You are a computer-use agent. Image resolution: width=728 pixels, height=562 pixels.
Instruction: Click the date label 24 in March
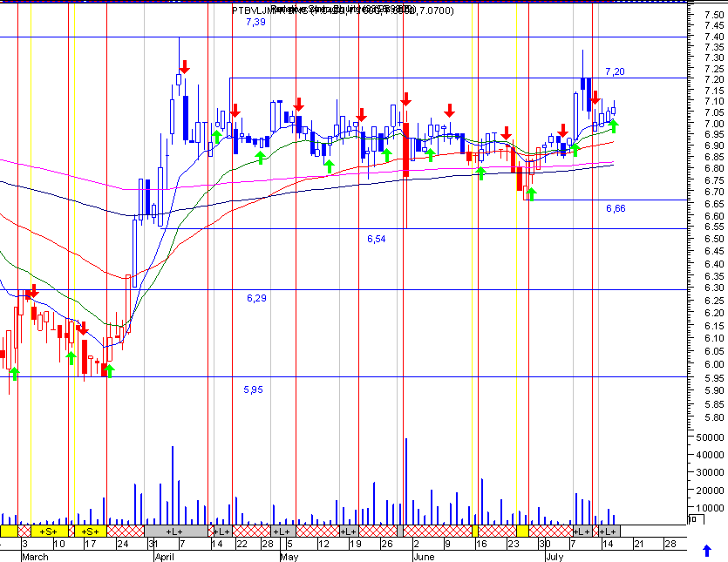pos(123,544)
